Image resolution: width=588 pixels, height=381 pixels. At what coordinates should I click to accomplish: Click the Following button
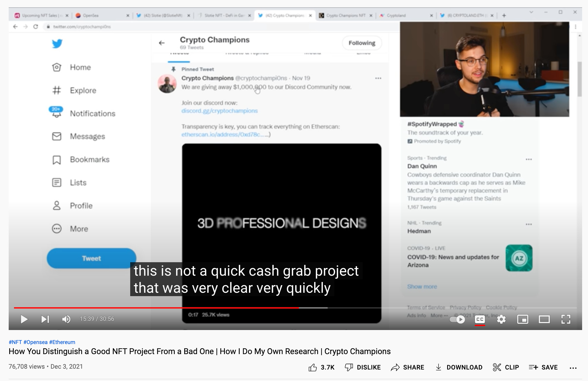[362, 43]
